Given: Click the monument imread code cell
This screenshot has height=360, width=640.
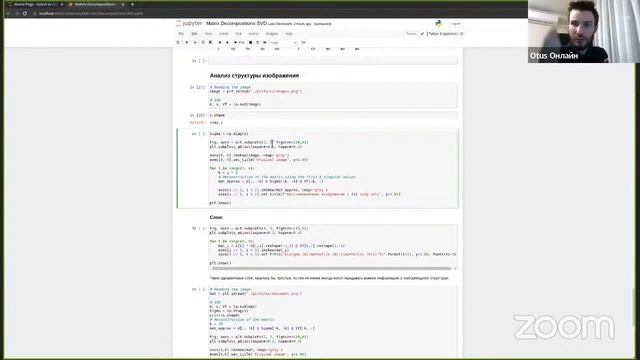Looking at the screenshot, I should (x=333, y=322).
